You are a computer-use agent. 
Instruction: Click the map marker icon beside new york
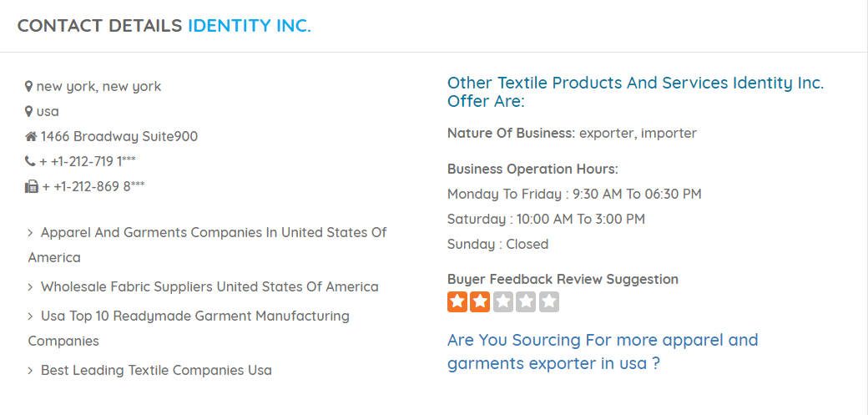click(x=29, y=87)
